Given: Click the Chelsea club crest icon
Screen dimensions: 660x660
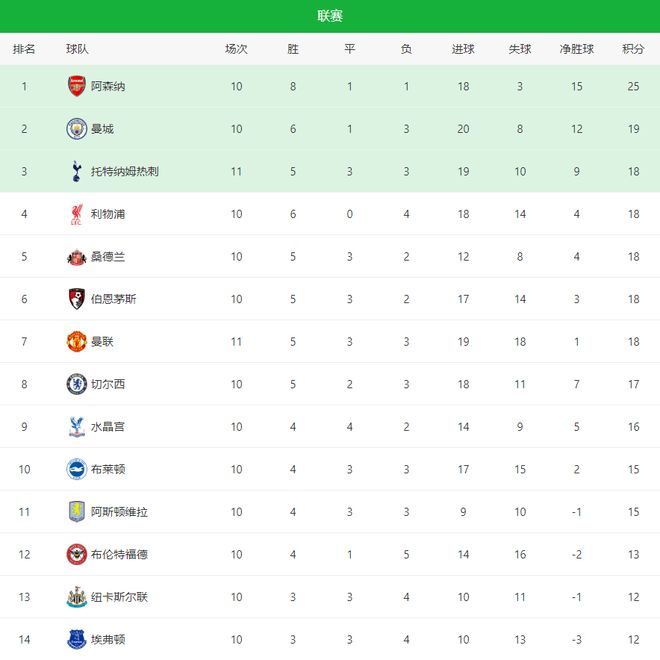Looking at the screenshot, I should coord(76,384).
